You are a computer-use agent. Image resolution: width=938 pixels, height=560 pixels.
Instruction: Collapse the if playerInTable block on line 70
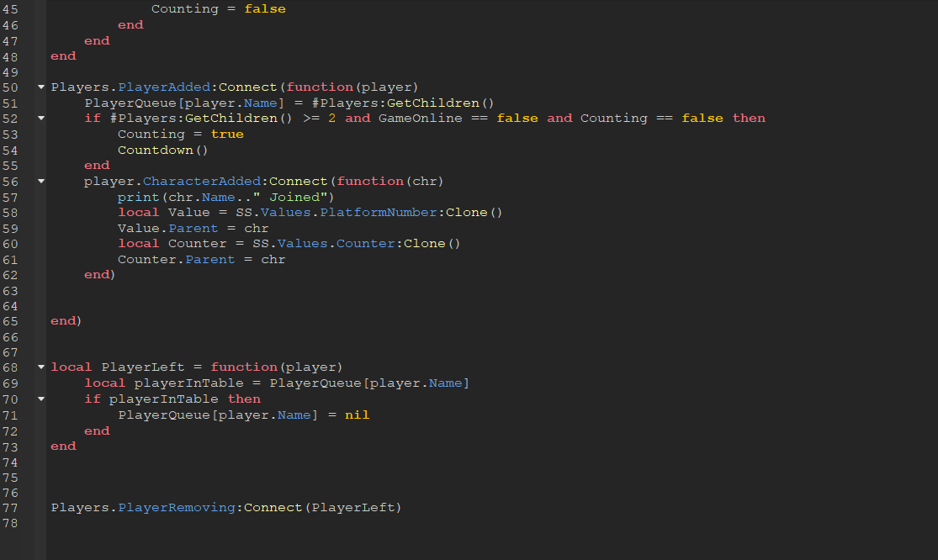(40, 398)
